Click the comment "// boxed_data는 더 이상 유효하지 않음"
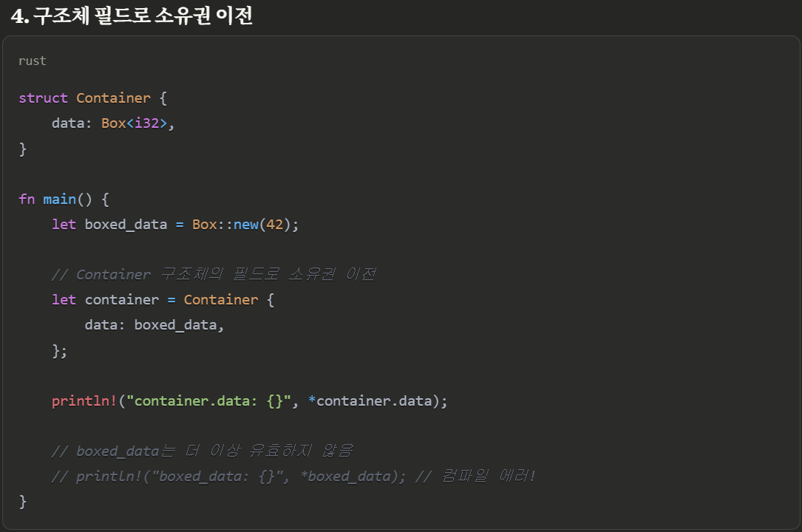 [203, 451]
